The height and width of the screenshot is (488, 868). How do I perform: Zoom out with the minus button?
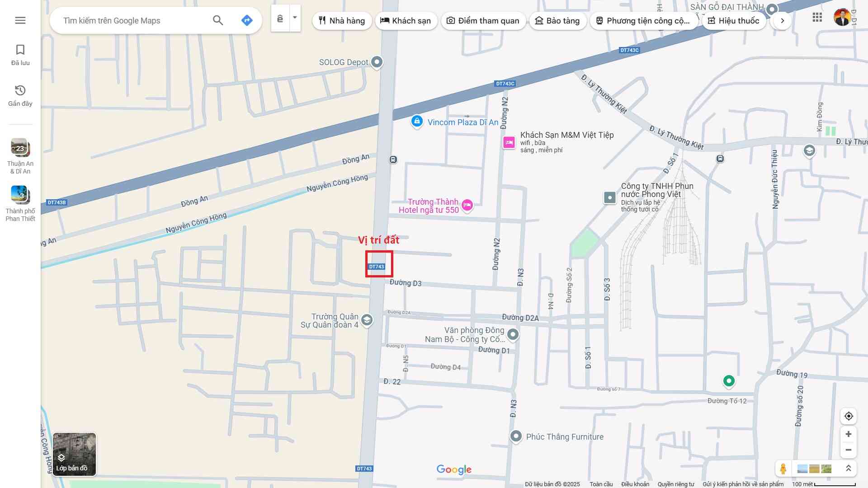(849, 450)
